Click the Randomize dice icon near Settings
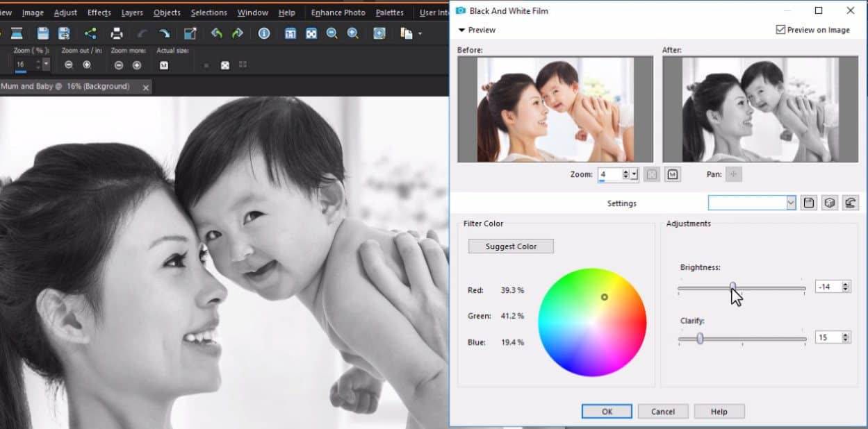The height and width of the screenshot is (429, 868). point(828,203)
